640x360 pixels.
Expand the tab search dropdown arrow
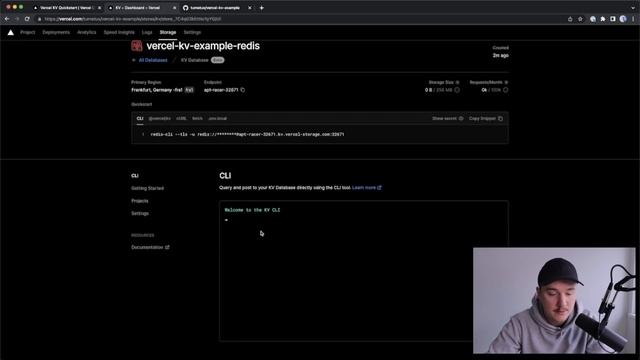633,8
